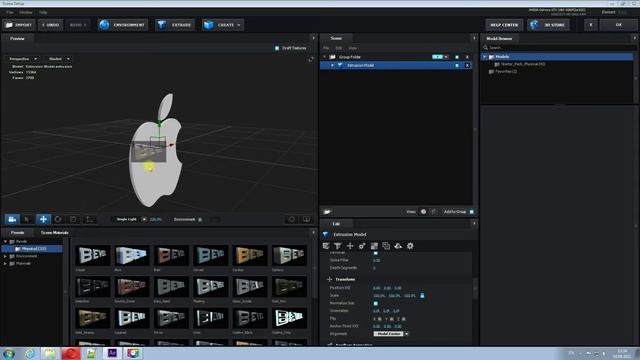Toggle the Environment checkbox in Preview toolbar
Viewport: 640px width, 360px height.
(x=200, y=220)
